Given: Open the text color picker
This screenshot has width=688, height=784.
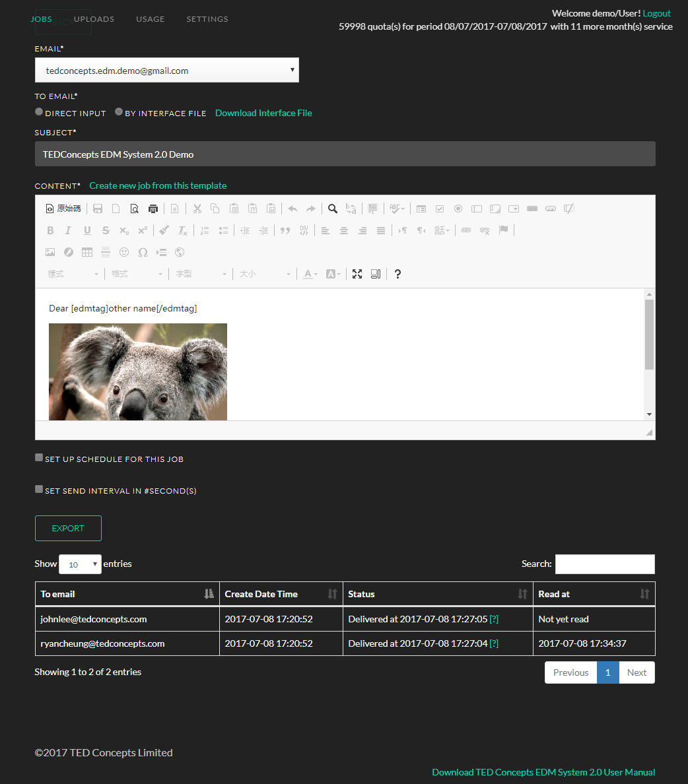Looking at the screenshot, I should [x=310, y=274].
